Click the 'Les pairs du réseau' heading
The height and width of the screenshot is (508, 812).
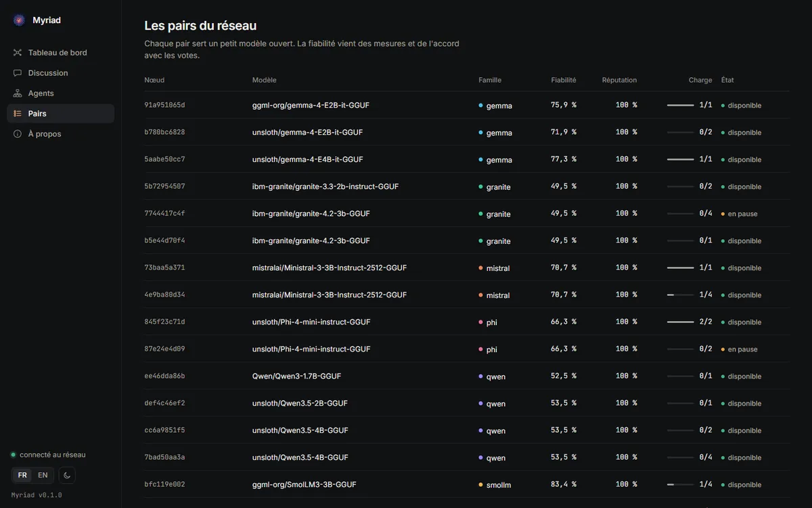pos(200,26)
